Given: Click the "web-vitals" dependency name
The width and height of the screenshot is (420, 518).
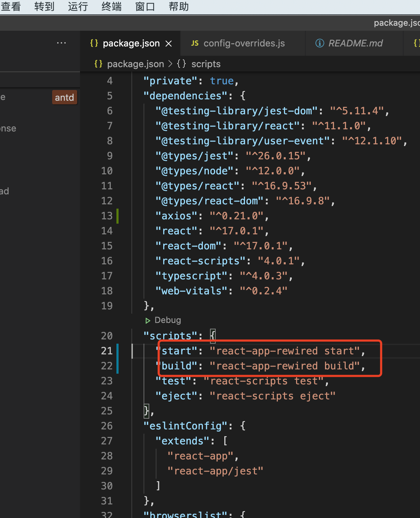Looking at the screenshot, I should coord(191,291).
